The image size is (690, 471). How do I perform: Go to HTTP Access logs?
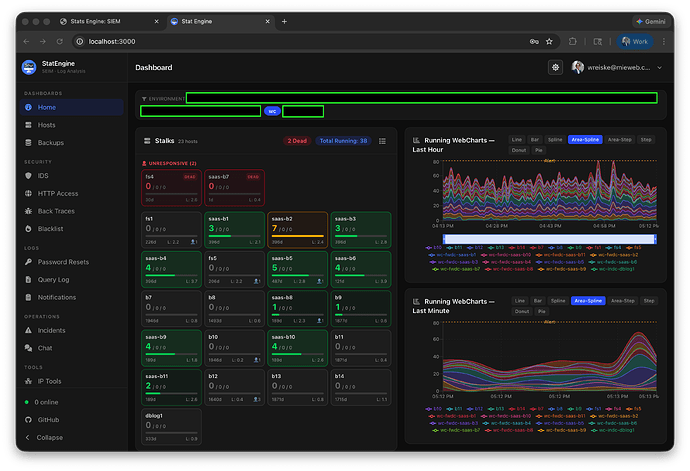pyautogui.click(x=57, y=193)
